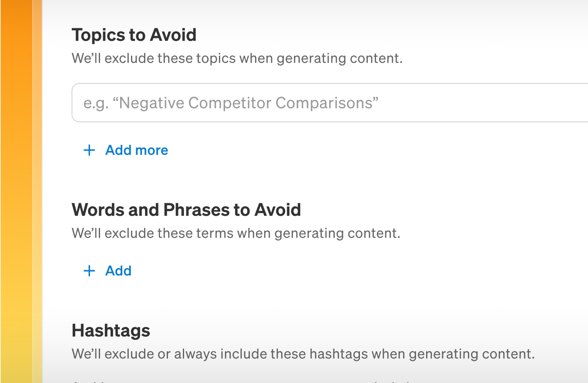Click the dark orange gradient sidebar strip

16,191
